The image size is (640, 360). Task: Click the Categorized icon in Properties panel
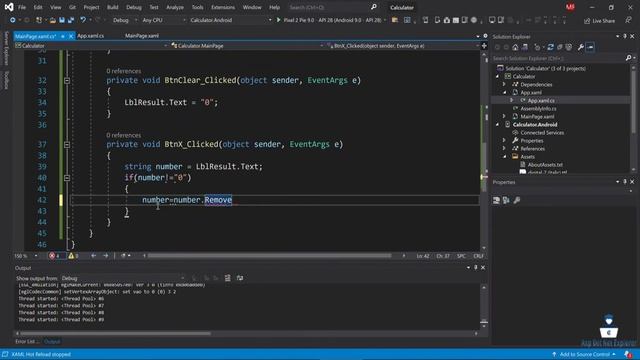click(496, 200)
